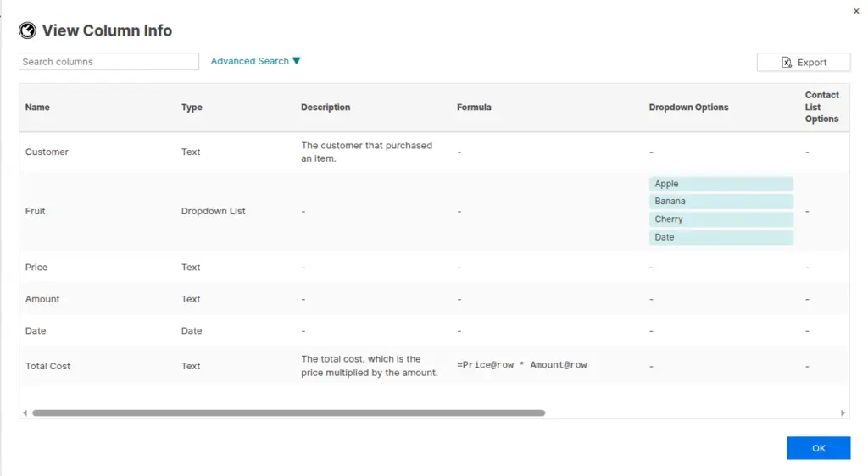This screenshot has width=868, height=476.
Task: Click the Dropdown Options column header
Action: point(688,108)
